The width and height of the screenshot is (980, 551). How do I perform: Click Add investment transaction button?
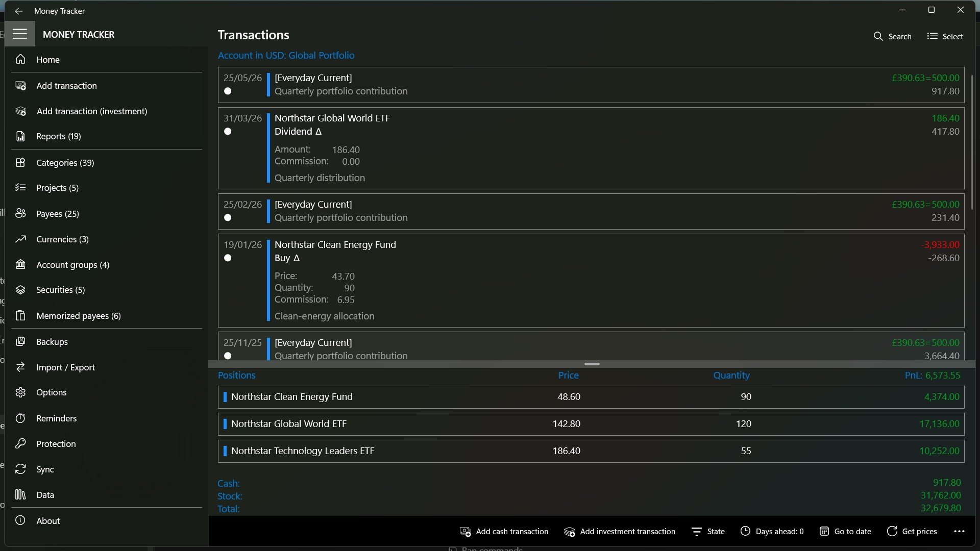(x=620, y=531)
